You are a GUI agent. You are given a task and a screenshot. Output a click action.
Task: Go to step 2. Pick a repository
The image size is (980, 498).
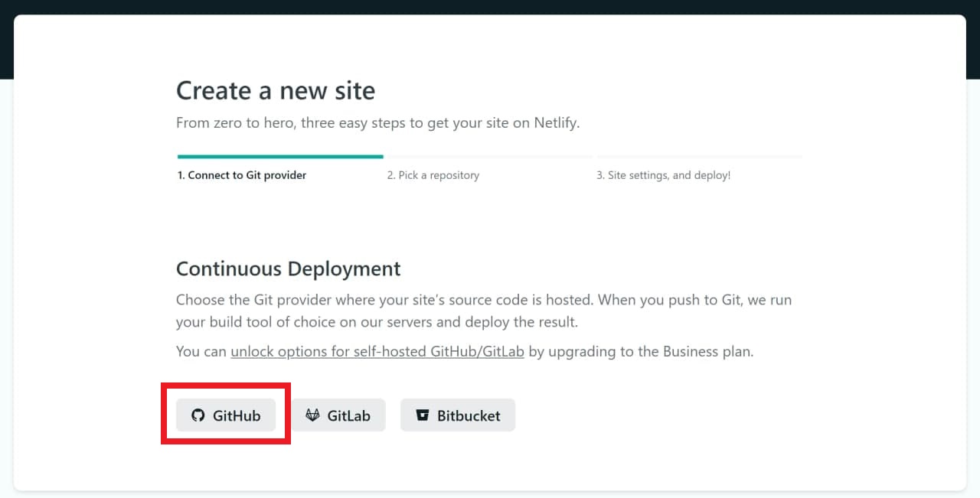pyautogui.click(x=433, y=175)
